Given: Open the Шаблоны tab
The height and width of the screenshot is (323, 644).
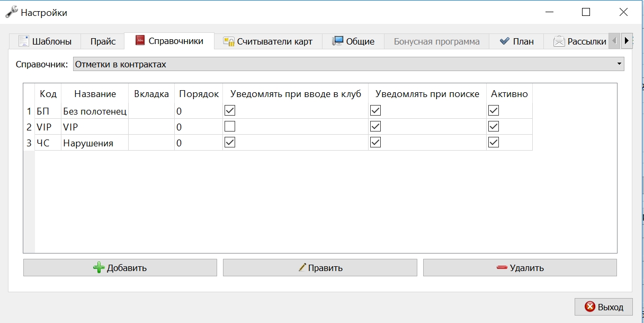Looking at the screenshot, I should pyautogui.click(x=44, y=41).
